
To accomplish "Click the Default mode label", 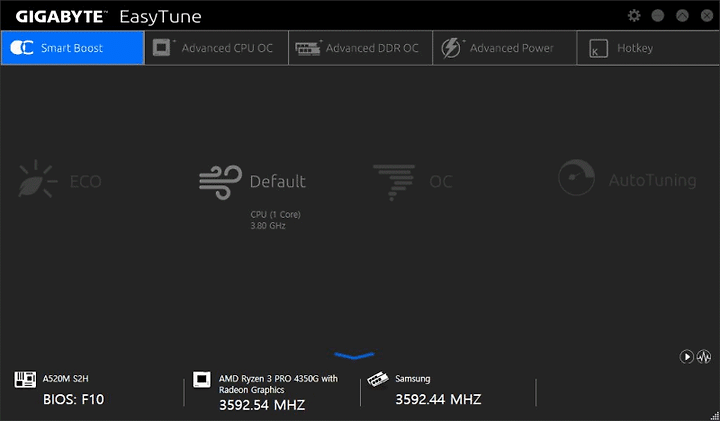I will click(x=278, y=181).
